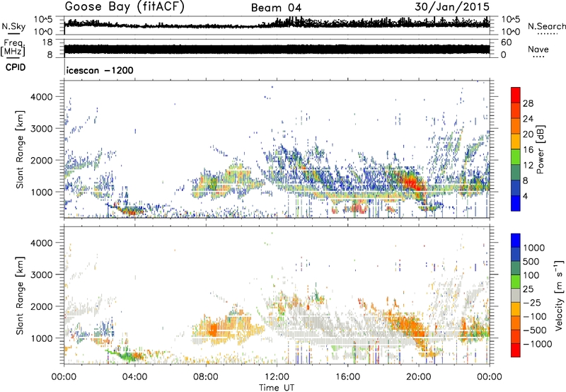The height and width of the screenshot is (392, 566).
Task: Click the '4' Power scale value
Action: 526,196
